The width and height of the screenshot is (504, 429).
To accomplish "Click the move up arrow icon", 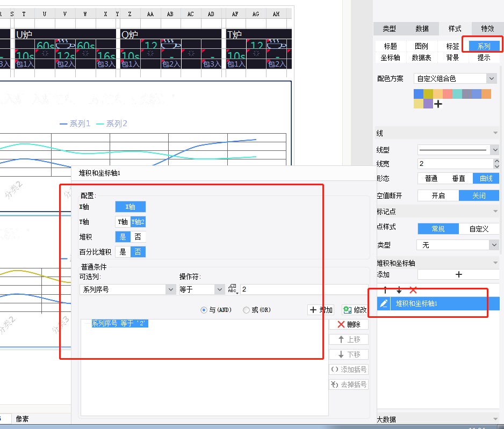I will click(x=385, y=290).
